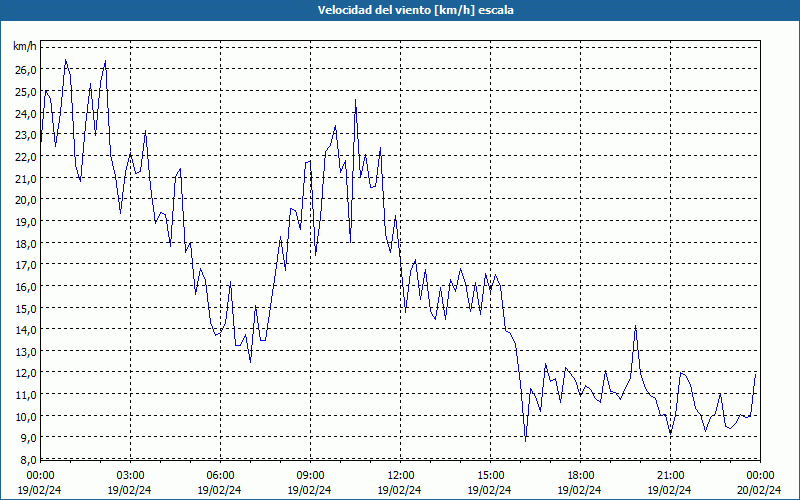Click the 09:00 time axis label
The width and height of the screenshot is (800, 500).
310,476
